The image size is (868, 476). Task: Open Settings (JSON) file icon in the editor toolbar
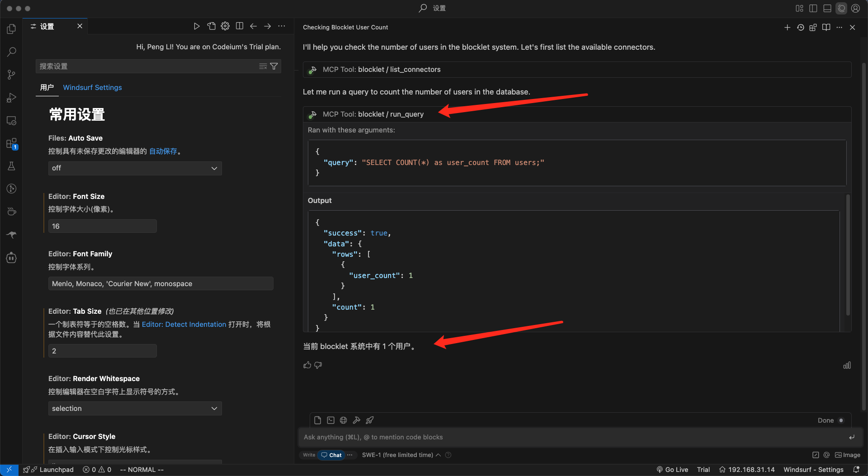click(211, 26)
